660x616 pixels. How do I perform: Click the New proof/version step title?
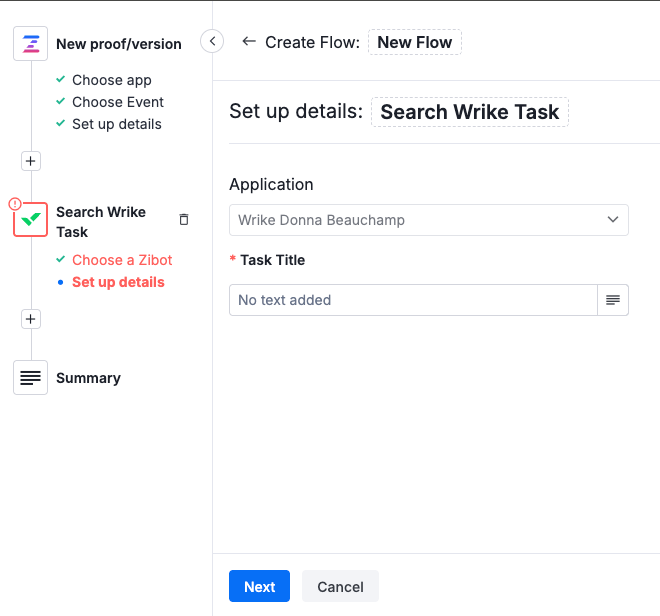point(119,44)
